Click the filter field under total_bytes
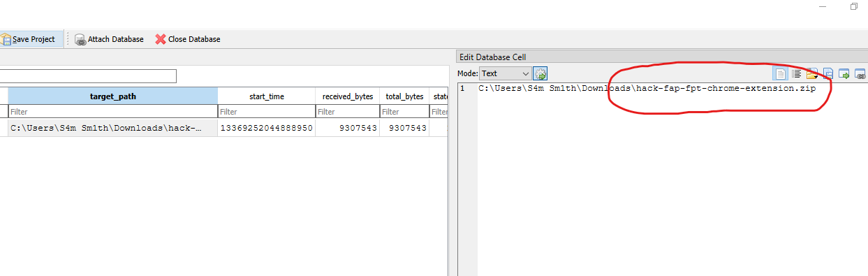The width and height of the screenshot is (868, 276). tap(405, 112)
